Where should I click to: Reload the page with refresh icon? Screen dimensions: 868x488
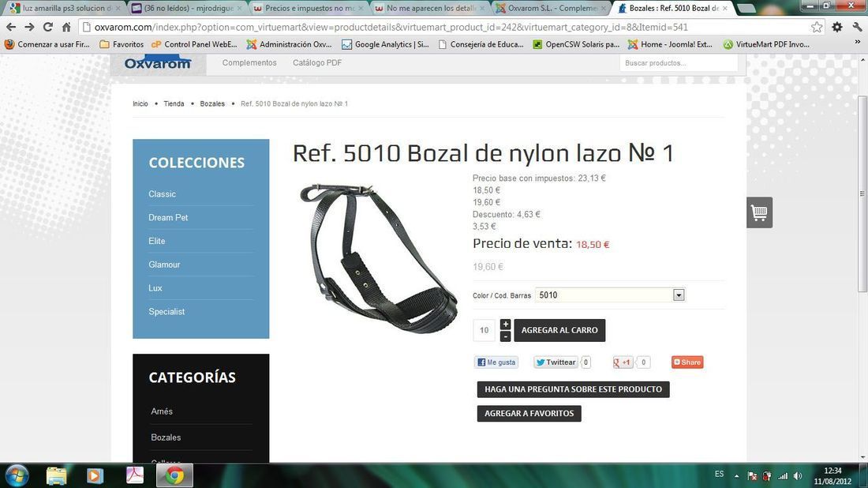(48, 27)
